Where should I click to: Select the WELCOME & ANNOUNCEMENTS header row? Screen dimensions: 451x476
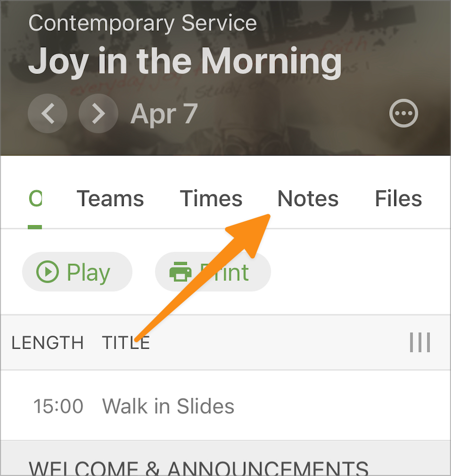(x=225, y=458)
